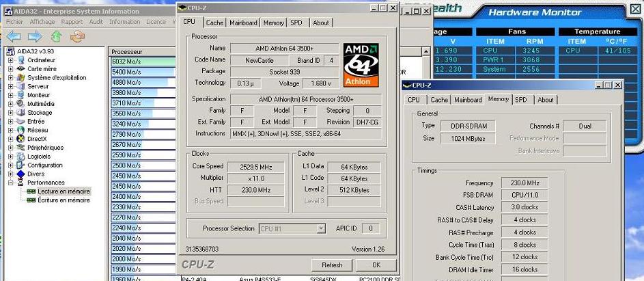The height and width of the screenshot is (281, 644).
Task: Select the Carte mère tree item
Action: pyautogui.click(x=42, y=69)
